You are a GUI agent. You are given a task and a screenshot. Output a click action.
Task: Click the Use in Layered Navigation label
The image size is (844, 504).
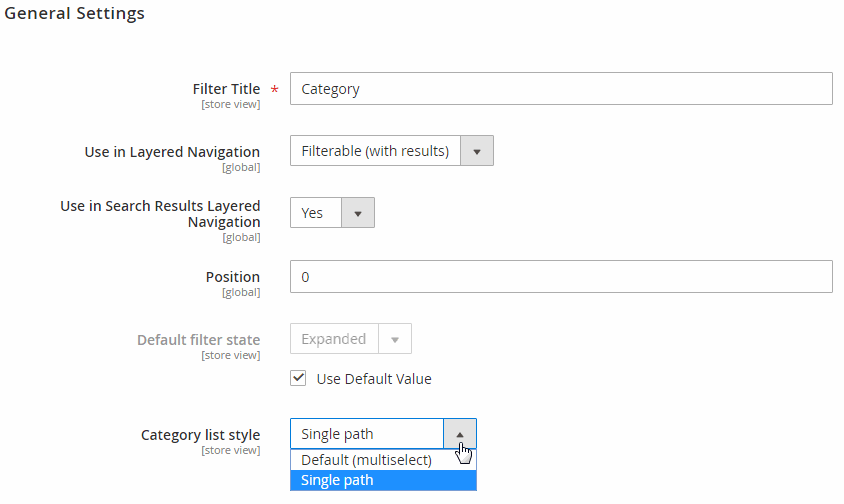[172, 152]
